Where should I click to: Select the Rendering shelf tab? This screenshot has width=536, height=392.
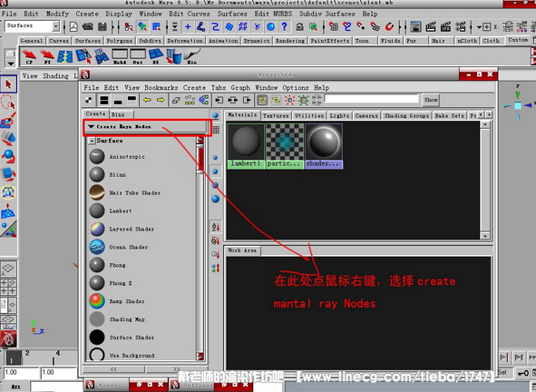tap(290, 41)
